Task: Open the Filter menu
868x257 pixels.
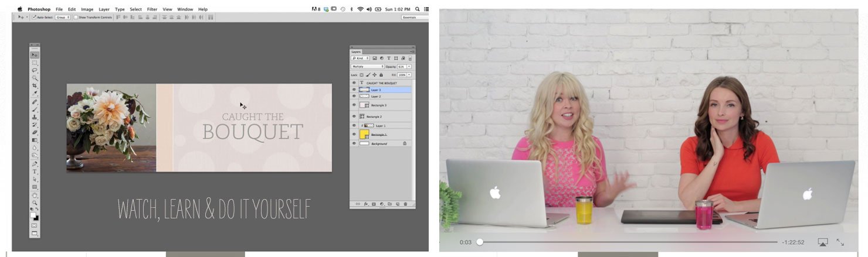Action: click(x=152, y=9)
